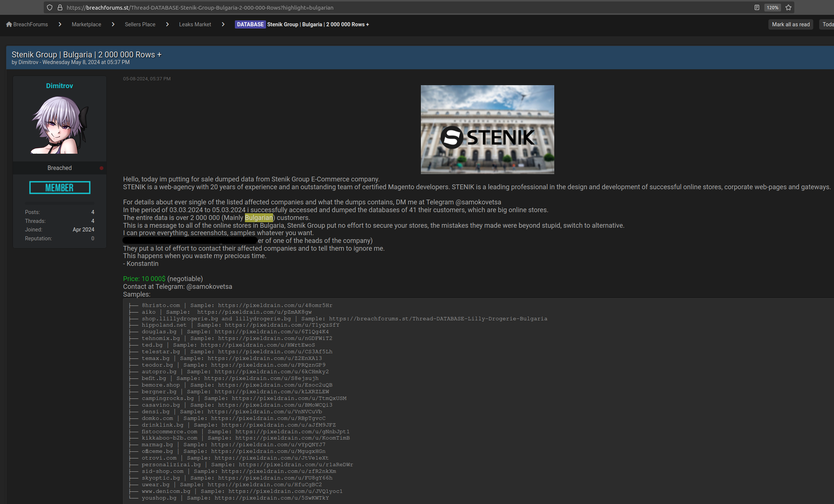The width and height of the screenshot is (834, 504).
Task: Select the Threads count row
Action: pos(60,221)
